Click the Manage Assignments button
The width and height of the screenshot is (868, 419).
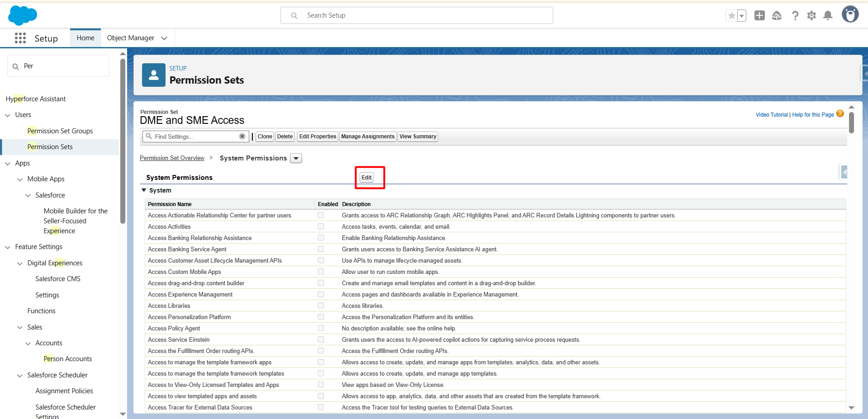point(368,137)
